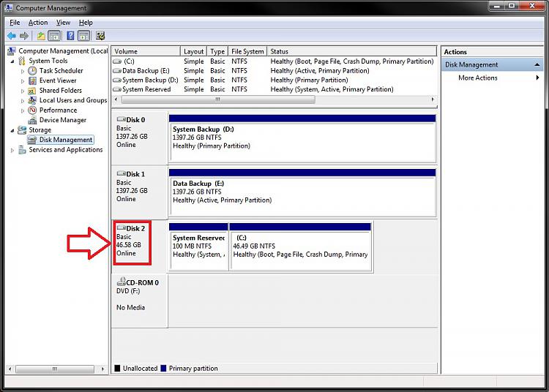Select Device Manager text in tree
This screenshot has width=549, height=392.
(x=63, y=120)
